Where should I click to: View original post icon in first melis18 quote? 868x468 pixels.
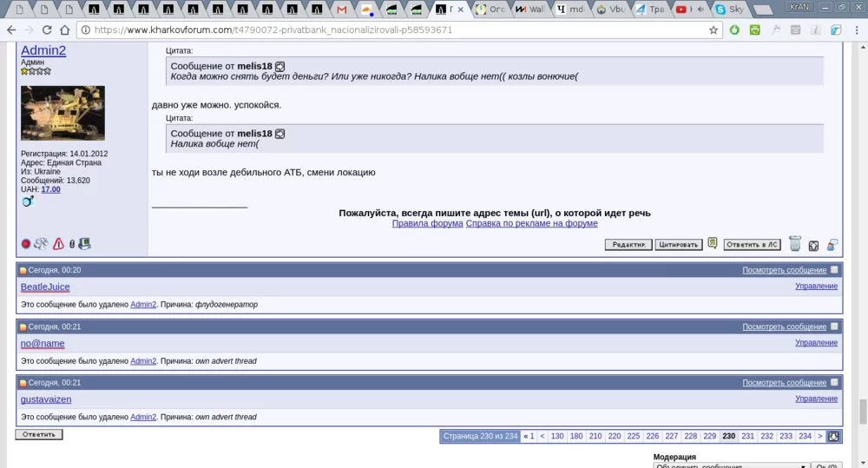point(280,67)
